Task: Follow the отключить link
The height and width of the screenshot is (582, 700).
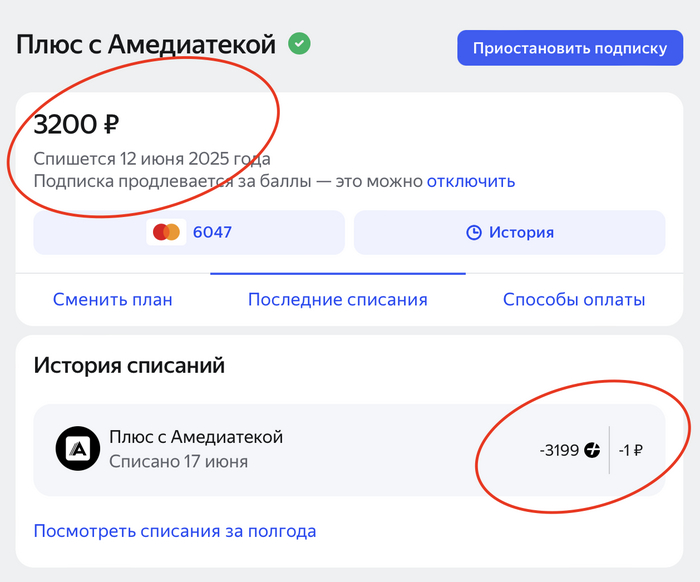Action: pos(471,181)
